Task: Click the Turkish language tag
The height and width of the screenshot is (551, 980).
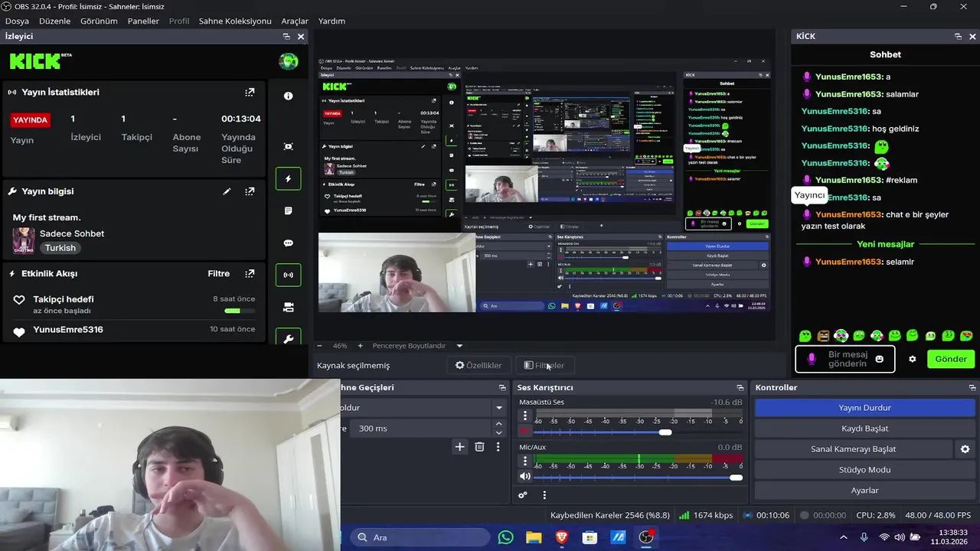Action: coord(60,248)
